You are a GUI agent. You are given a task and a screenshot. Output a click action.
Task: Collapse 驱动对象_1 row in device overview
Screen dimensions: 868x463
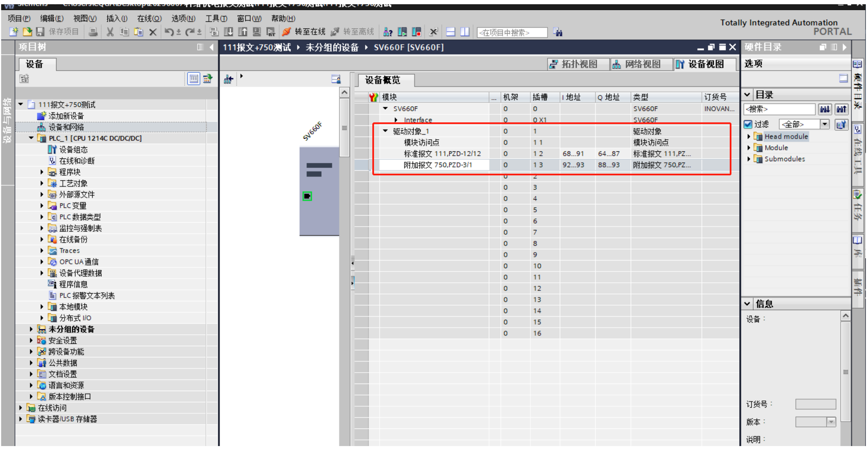pos(385,131)
